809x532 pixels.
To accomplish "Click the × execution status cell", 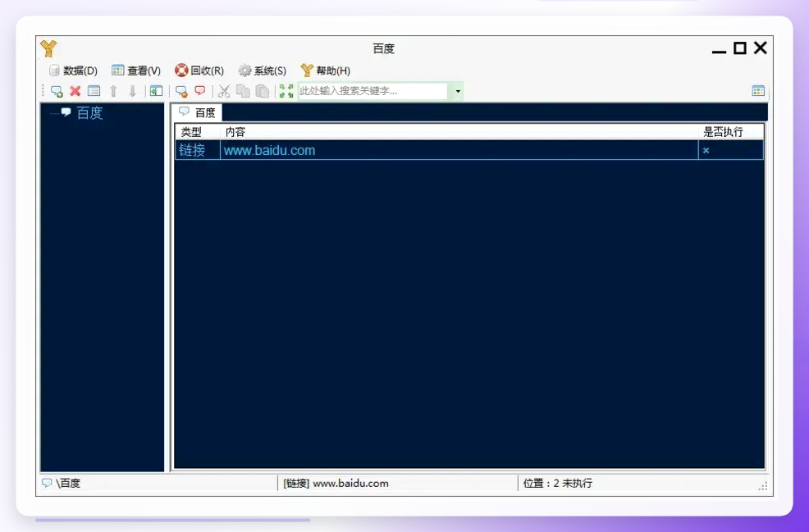I will coord(731,151).
